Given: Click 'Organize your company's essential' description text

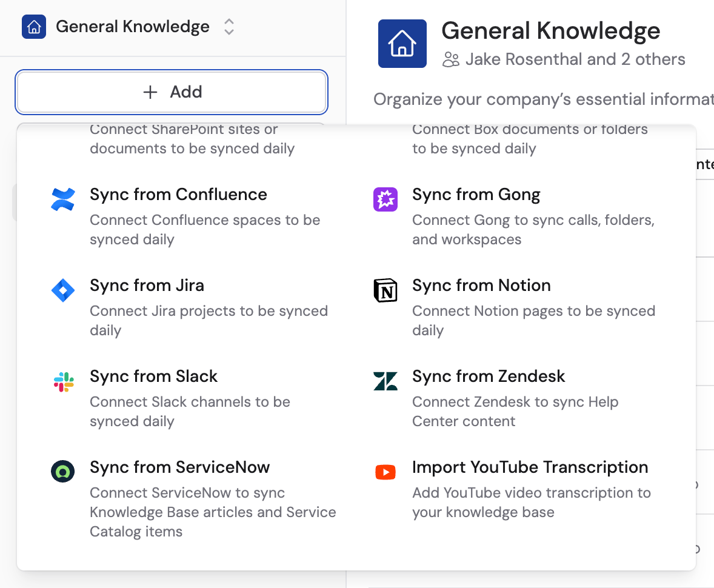Looking at the screenshot, I should coord(543,99).
